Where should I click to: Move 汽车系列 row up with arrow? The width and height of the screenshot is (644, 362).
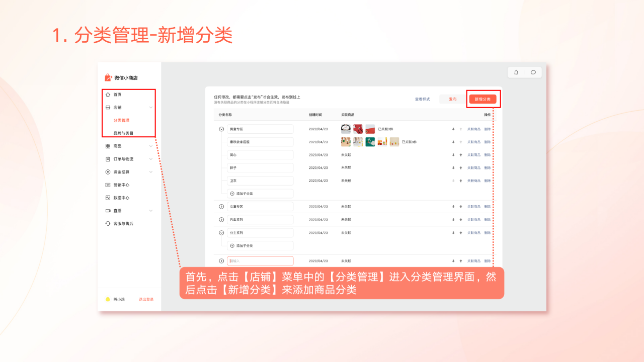tap(460, 220)
